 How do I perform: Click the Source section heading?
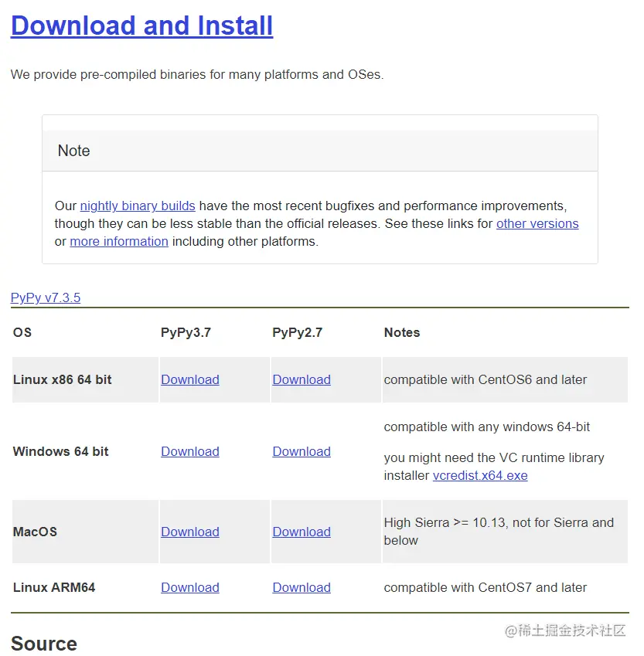[44, 644]
